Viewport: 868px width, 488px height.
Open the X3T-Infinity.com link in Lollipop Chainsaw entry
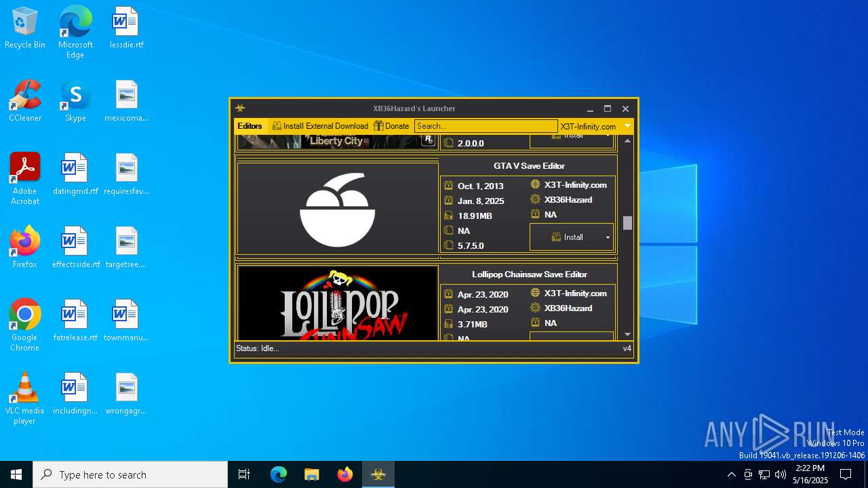(x=575, y=293)
